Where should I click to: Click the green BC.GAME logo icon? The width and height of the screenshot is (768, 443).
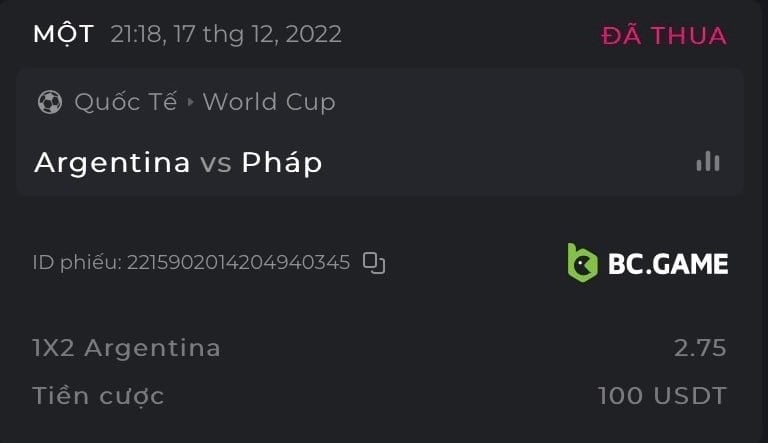point(582,263)
